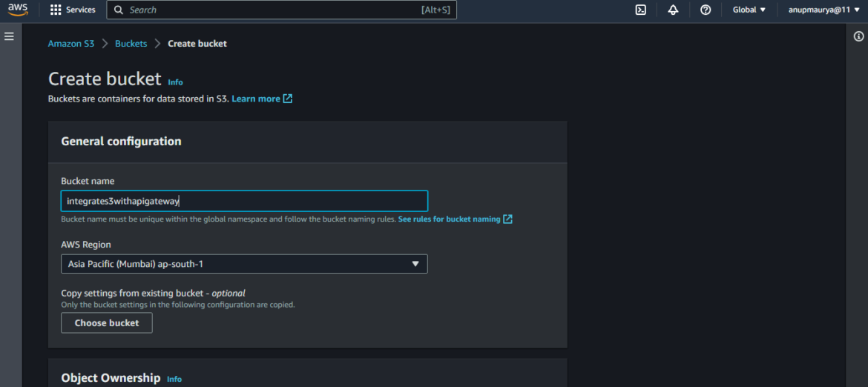868x387 pixels.
Task: Expand the Global region selector
Action: click(x=749, y=10)
